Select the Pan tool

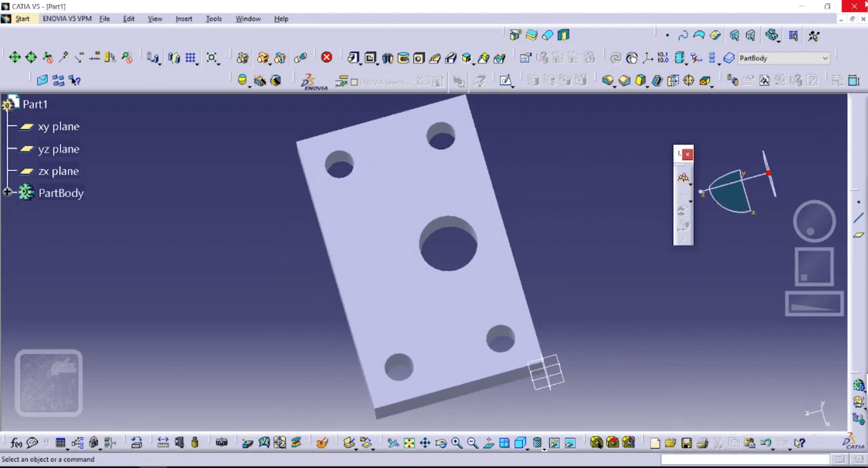click(425, 444)
